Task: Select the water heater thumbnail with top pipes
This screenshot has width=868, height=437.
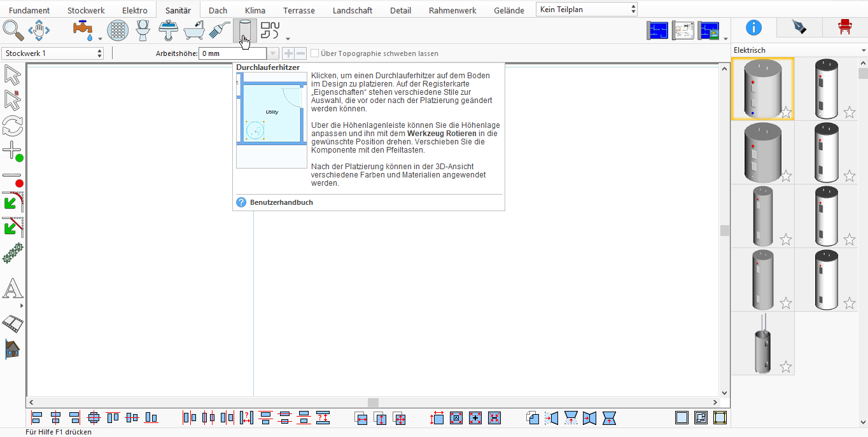Action: 762,343
